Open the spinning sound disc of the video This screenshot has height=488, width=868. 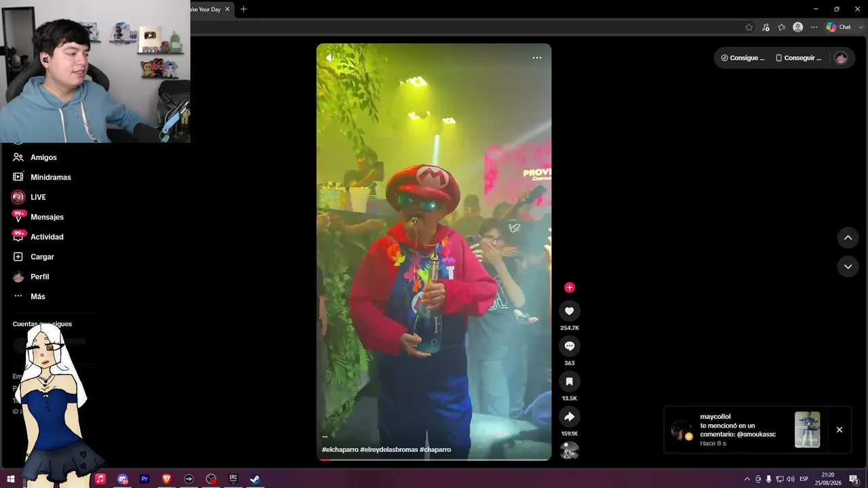570,451
